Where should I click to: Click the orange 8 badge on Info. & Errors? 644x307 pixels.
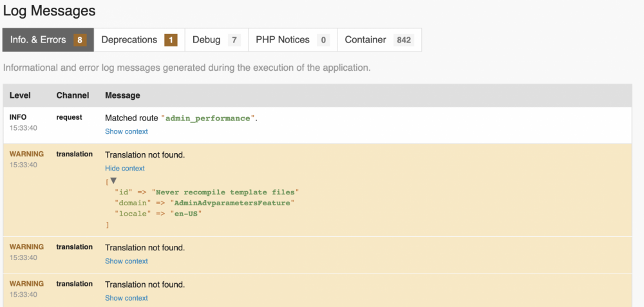pyautogui.click(x=80, y=40)
